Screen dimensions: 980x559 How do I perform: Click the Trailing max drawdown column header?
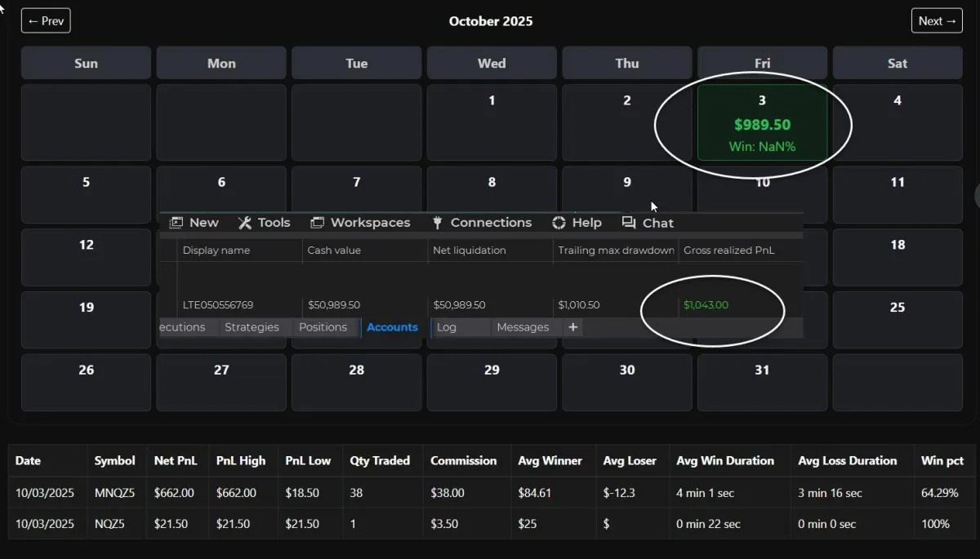(616, 251)
